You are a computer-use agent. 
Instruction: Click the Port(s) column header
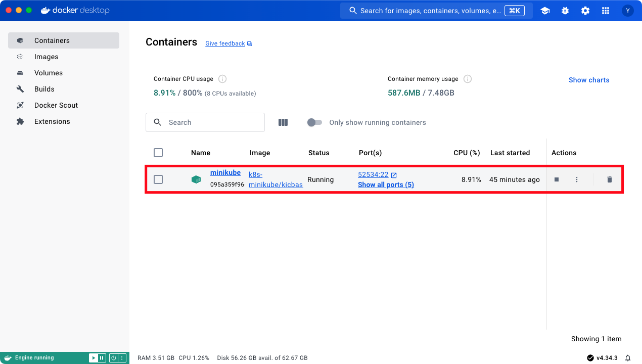[370, 153]
